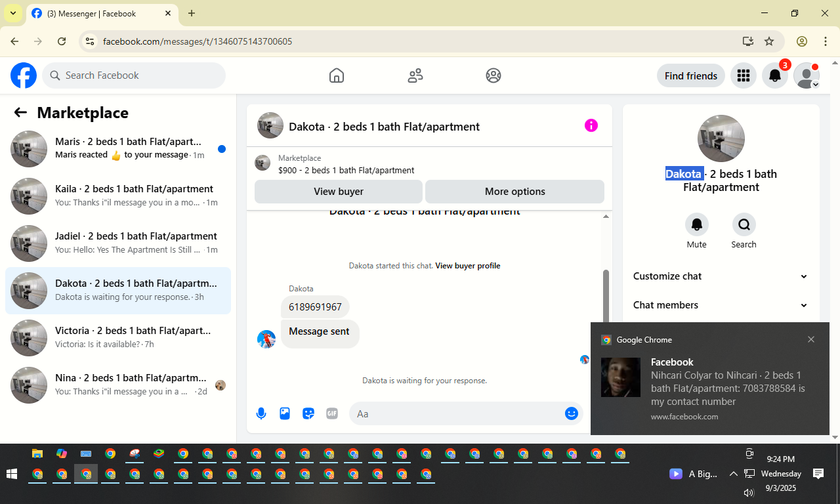Select the Messenger | Facebook browser tab

(102, 13)
